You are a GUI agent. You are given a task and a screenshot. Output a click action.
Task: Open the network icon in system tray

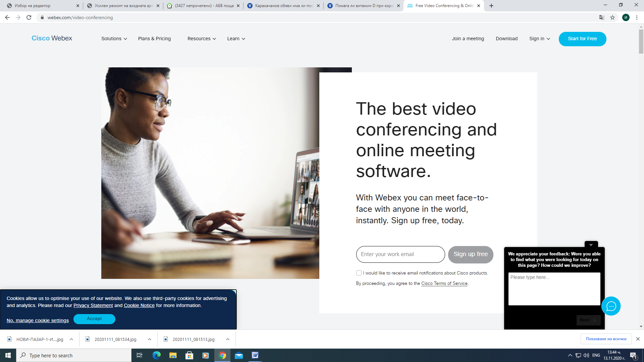578,355
